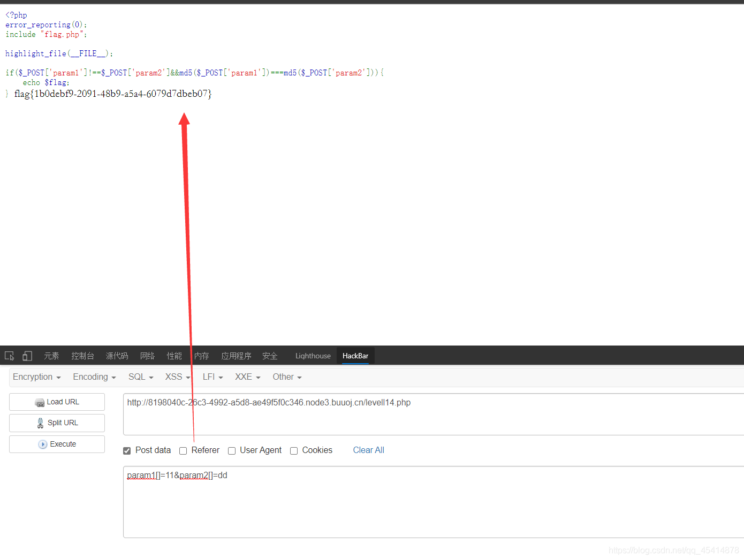Enable the Referer checkbox
Screen dimensions: 744x560
pos(183,451)
